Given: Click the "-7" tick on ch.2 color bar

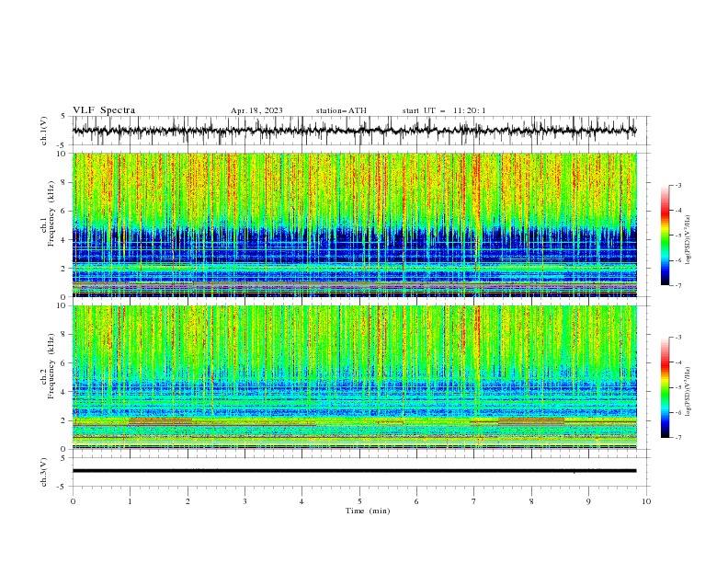Looking at the screenshot, I should [677, 438].
